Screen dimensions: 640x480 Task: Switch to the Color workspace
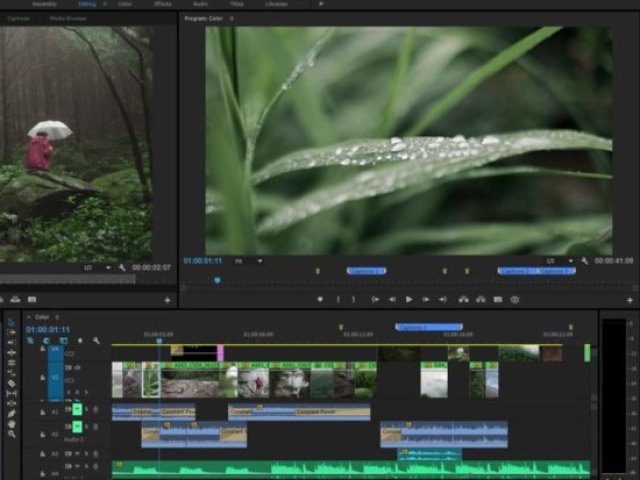125,4
